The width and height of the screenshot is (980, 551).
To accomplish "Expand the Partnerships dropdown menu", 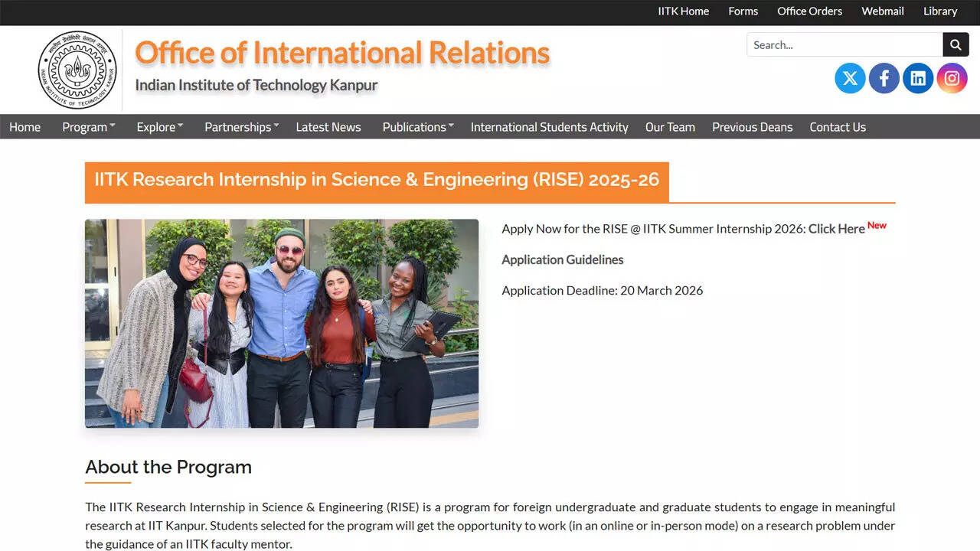I will click(242, 127).
